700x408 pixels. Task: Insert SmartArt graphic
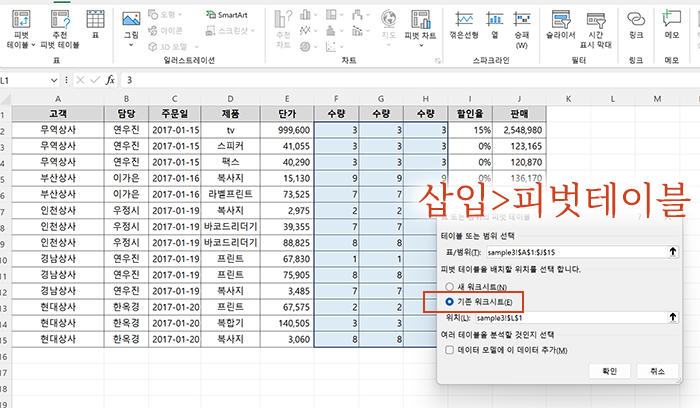pyautogui.click(x=227, y=15)
